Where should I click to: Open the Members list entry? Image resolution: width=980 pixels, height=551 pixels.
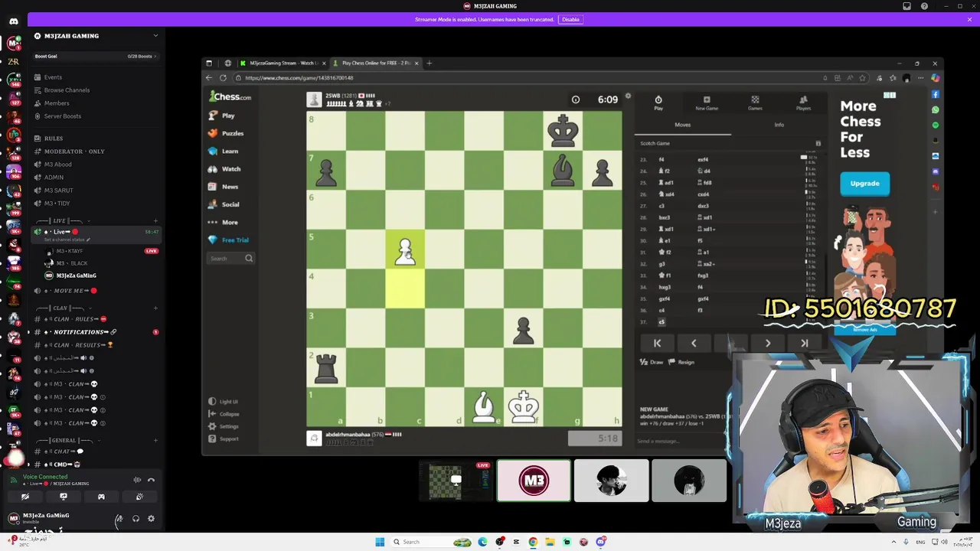tap(57, 103)
